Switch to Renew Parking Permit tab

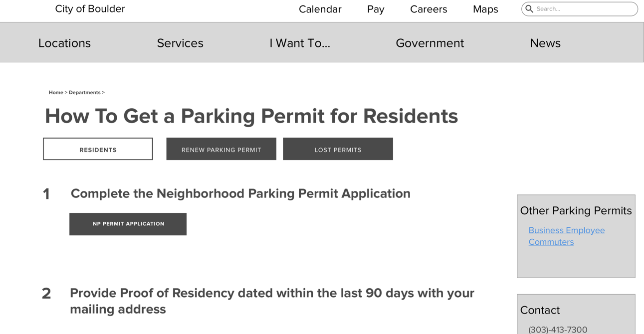pos(221,149)
